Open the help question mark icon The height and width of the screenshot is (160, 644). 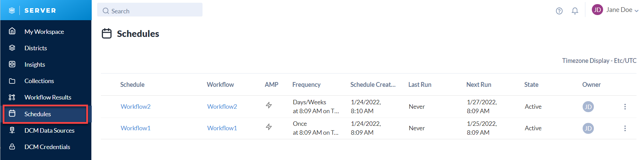pyautogui.click(x=559, y=11)
